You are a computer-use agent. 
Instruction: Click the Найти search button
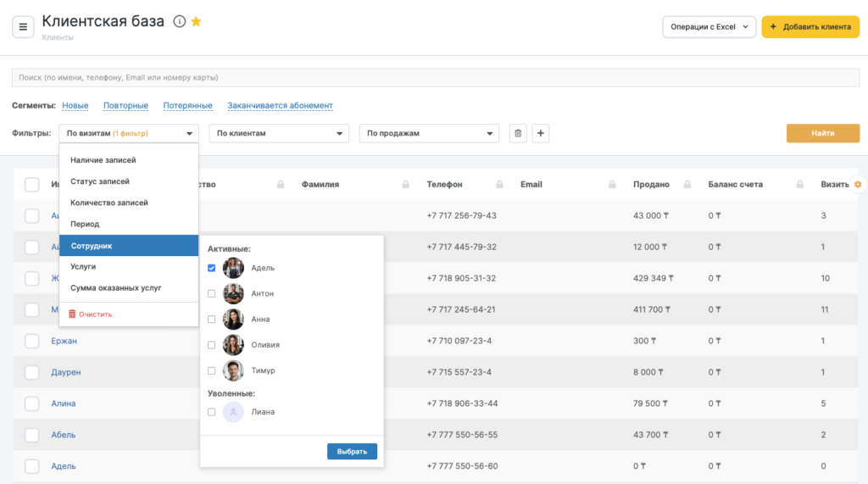point(822,133)
